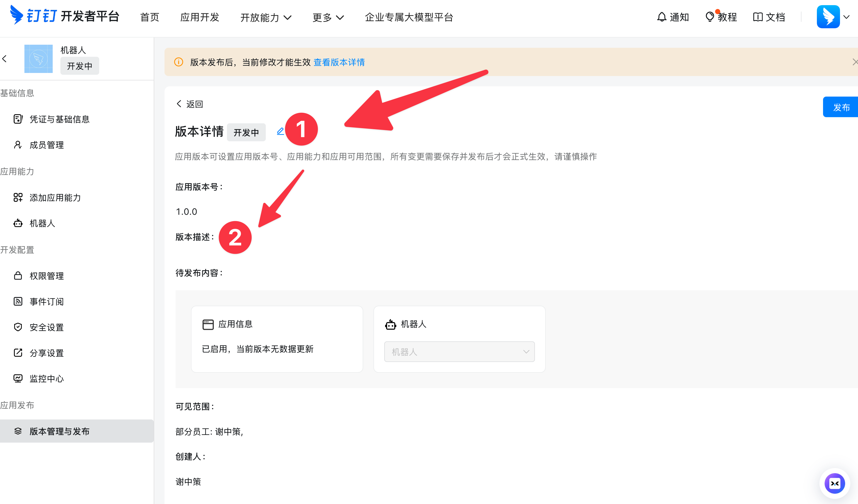This screenshot has width=858, height=504.
Task: Click the 查看版本详情 link
Action: (339, 62)
